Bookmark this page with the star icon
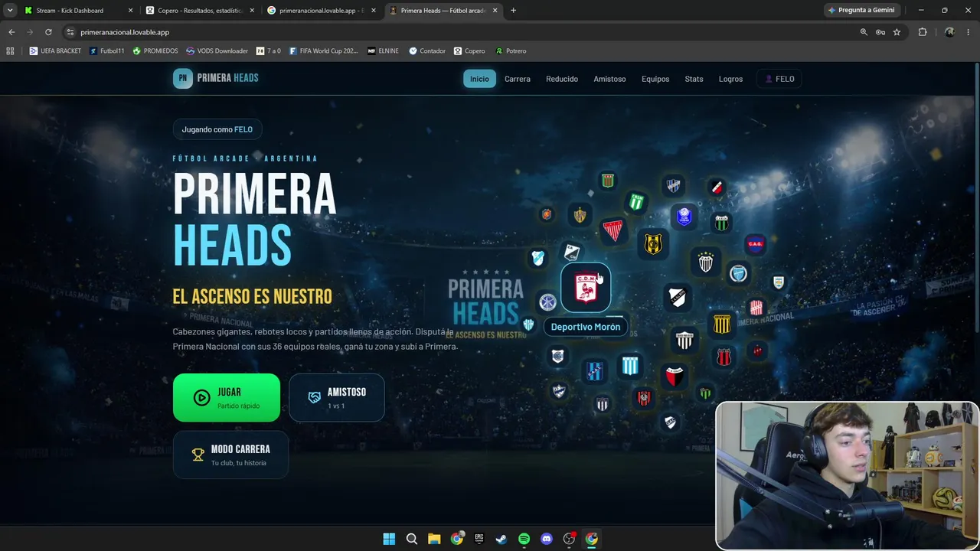The width and height of the screenshot is (980, 551). pyautogui.click(x=897, y=32)
